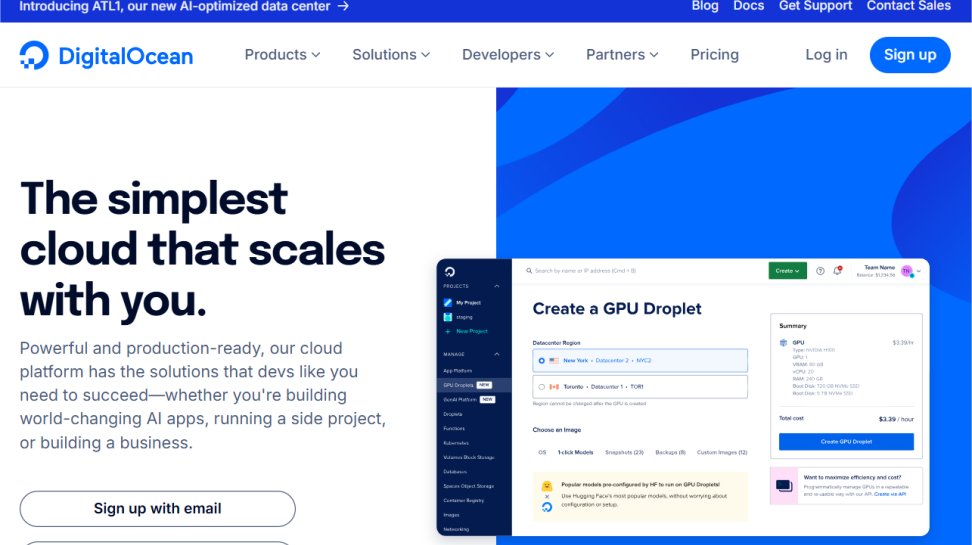Switch to the Snapshots (23) tab
Image resolution: width=972 pixels, height=545 pixels.
point(624,453)
